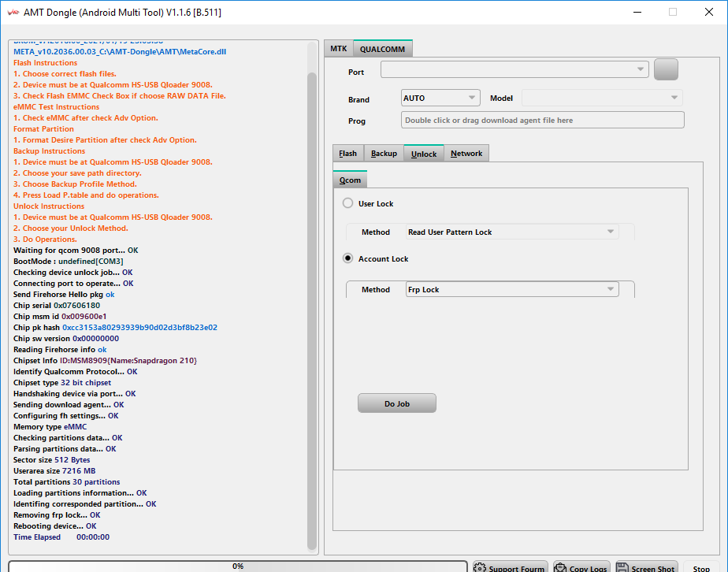Switch to the Network tab

pyautogui.click(x=466, y=154)
